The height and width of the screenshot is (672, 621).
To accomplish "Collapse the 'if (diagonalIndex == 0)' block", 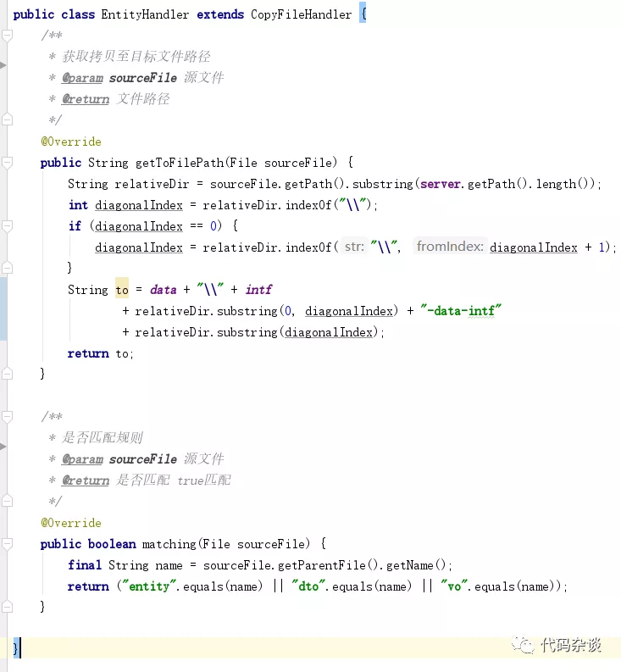I will coord(7,226).
